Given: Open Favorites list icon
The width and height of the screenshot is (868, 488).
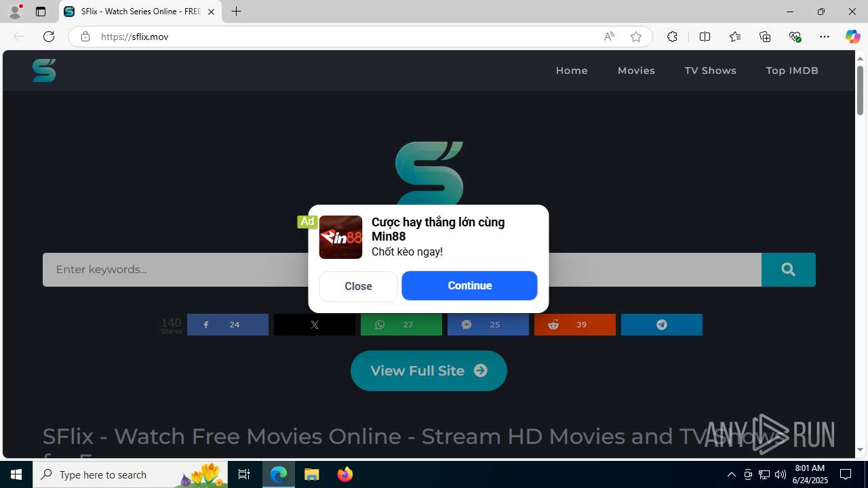Looking at the screenshot, I should coord(735,37).
